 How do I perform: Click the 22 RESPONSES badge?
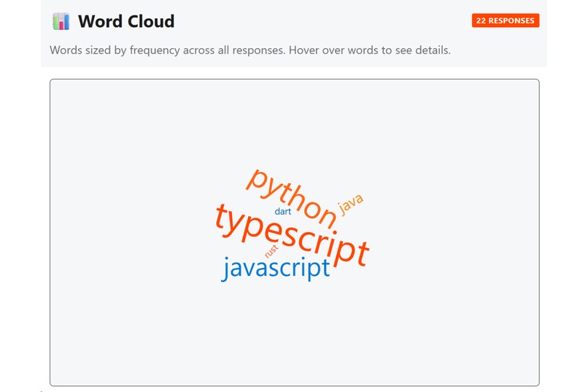click(x=505, y=20)
